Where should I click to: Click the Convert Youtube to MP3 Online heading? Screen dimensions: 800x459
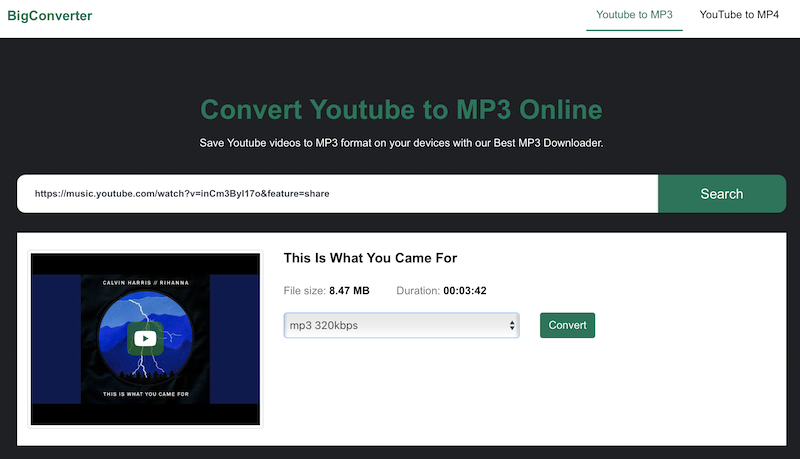pos(401,109)
